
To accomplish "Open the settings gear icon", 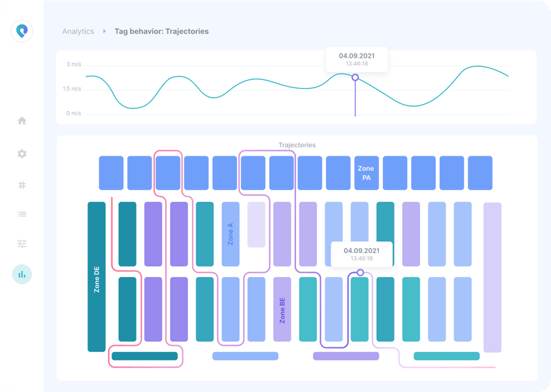I will (22, 154).
